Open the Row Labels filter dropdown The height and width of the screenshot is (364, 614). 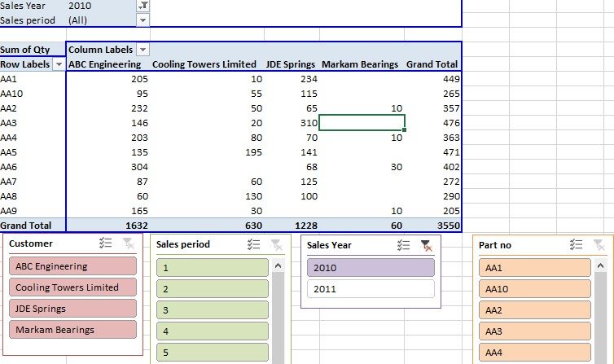58,64
